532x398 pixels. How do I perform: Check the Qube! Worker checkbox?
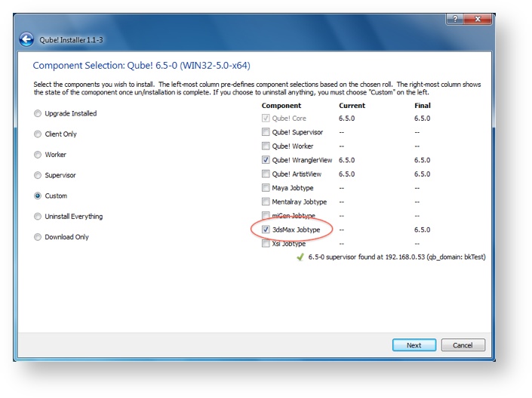point(266,147)
